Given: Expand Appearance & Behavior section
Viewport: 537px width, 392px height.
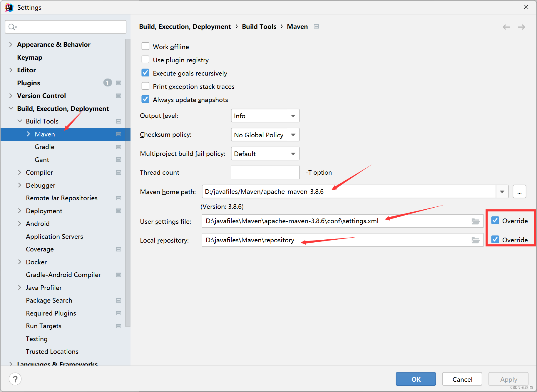Looking at the screenshot, I should coord(11,44).
